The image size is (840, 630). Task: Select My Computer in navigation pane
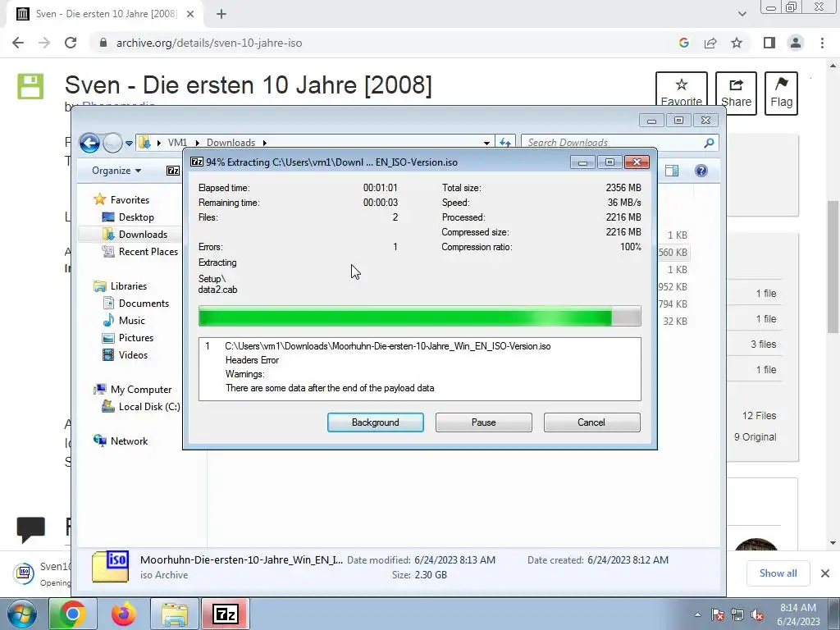tap(141, 390)
